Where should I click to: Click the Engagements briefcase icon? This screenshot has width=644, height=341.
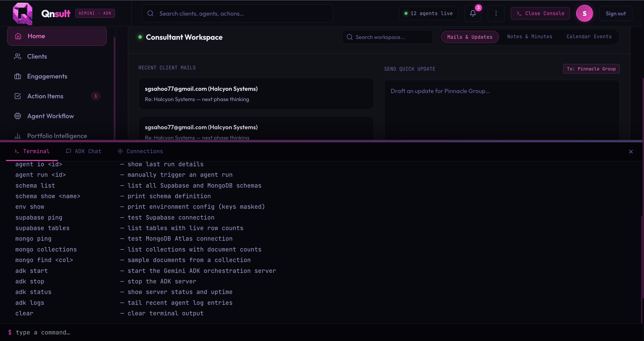18,76
